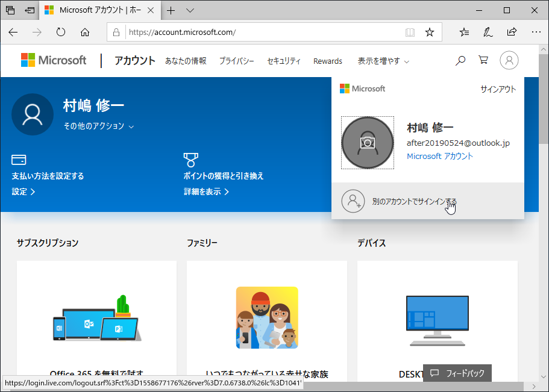Open the セキュリティ menu item

point(284,61)
